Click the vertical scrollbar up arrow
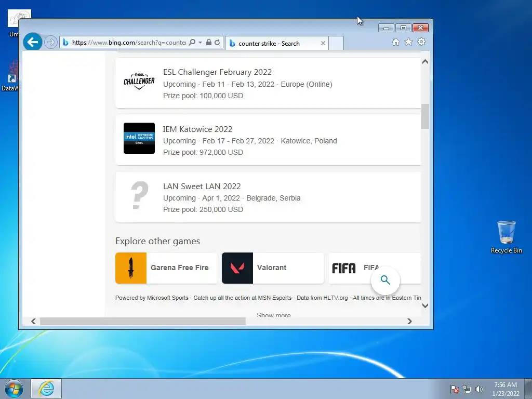The image size is (532, 399). pyautogui.click(x=425, y=62)
